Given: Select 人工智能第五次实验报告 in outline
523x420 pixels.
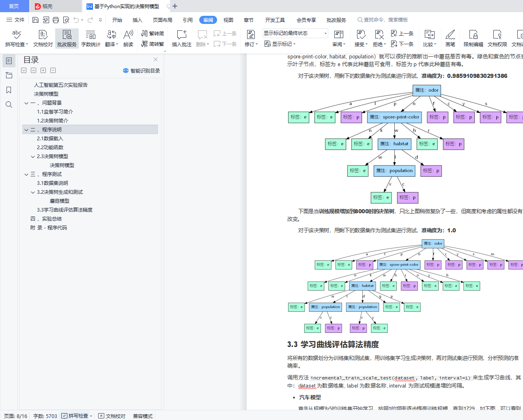Looking at the screenshot, I should [x=61, y=85].
